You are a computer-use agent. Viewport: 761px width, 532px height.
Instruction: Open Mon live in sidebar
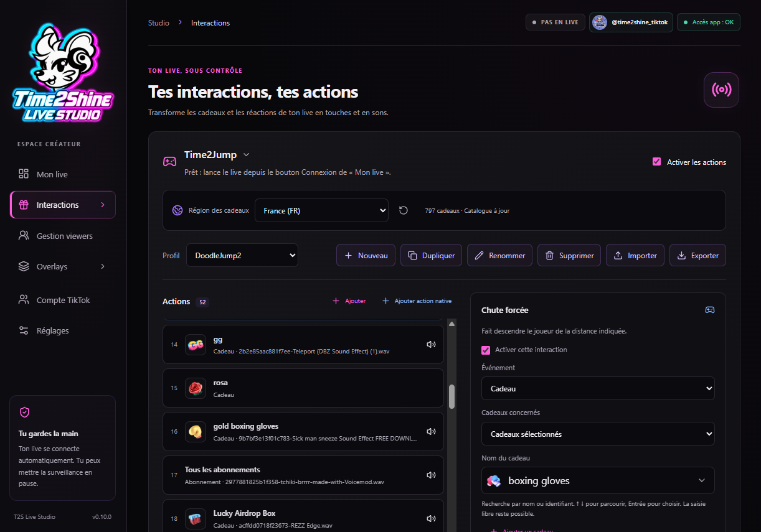tap(63, 174)
